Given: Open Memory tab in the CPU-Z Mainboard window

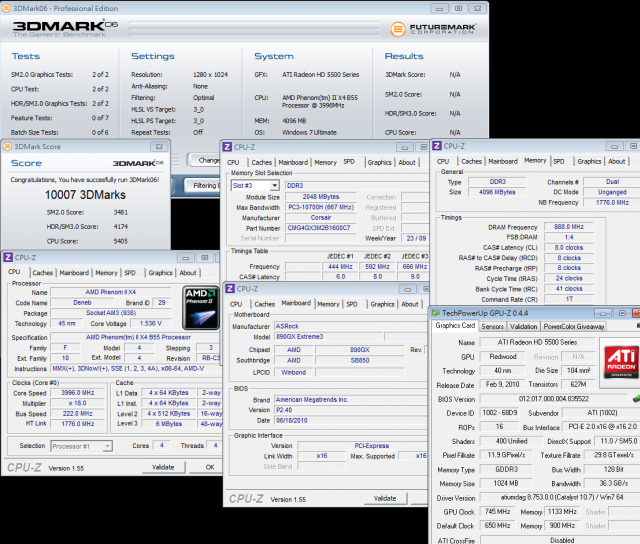Looking at the screenshot, I should point(329,304).
